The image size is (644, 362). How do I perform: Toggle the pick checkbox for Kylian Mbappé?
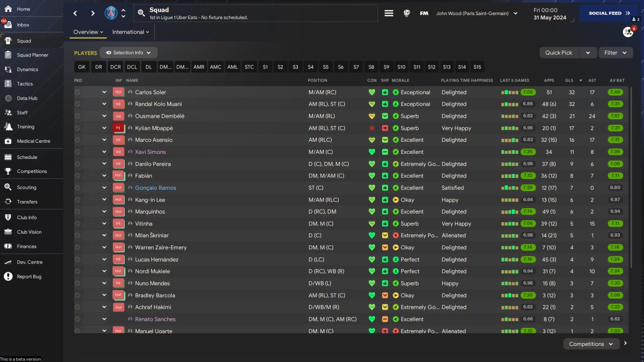click(x=77, y=128)
